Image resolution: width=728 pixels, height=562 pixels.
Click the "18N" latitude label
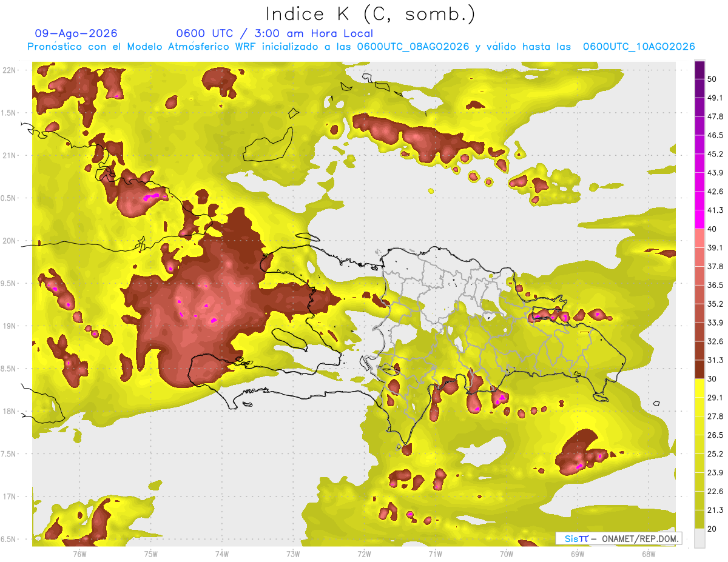point(9,411)
